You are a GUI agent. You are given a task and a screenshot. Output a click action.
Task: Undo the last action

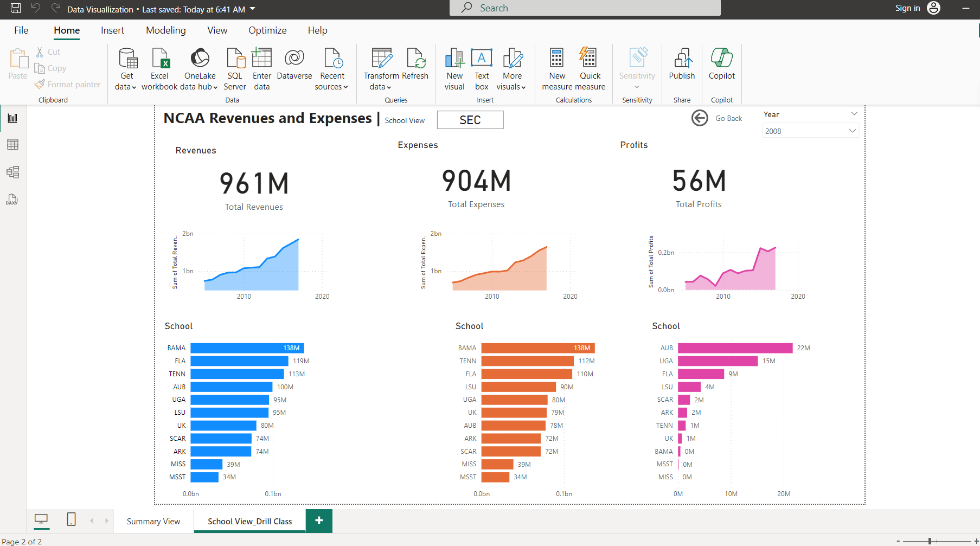36,8
